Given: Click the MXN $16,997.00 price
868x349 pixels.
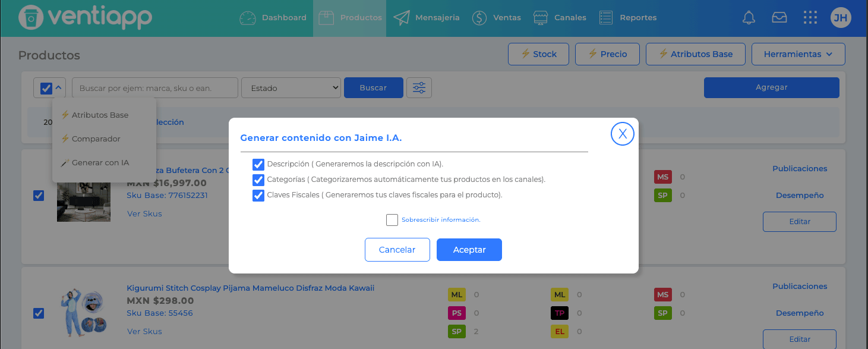Looking at the screenshot, I should pyautogui.click(x=167, y=183).
